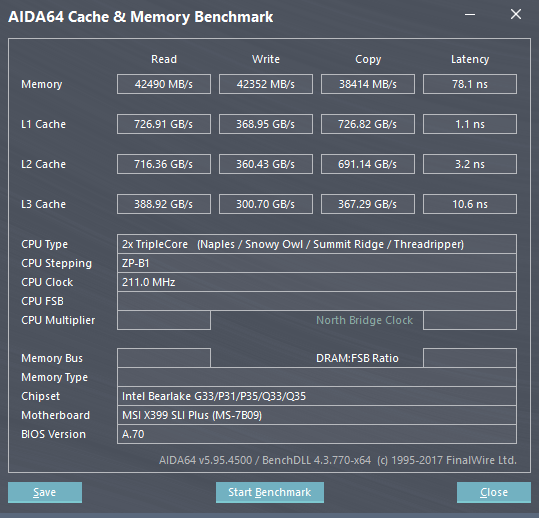This screenshot has height=518, width=539.
Task: Click the CPU Stepping label
Action: [57, 263]
